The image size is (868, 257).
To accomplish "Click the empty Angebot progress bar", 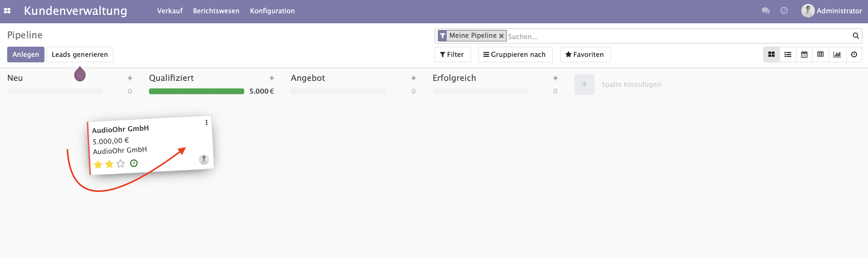I will tap(338, 91).
